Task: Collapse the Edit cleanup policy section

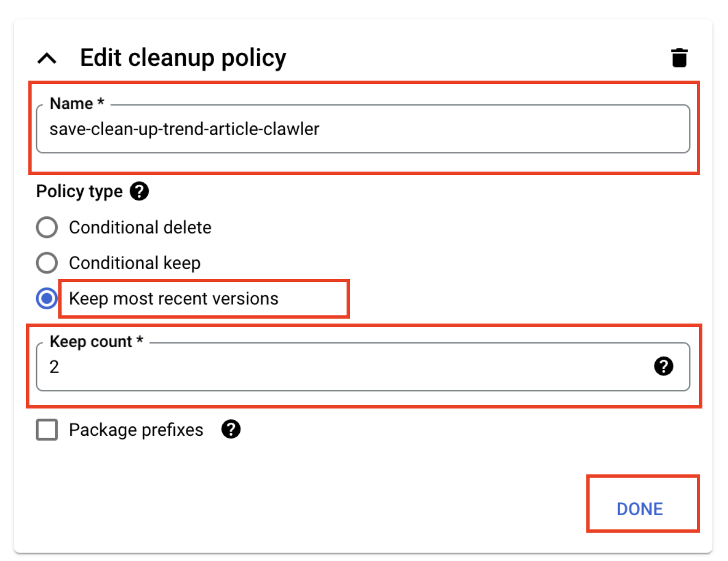Action: click(x=47, y=58)
